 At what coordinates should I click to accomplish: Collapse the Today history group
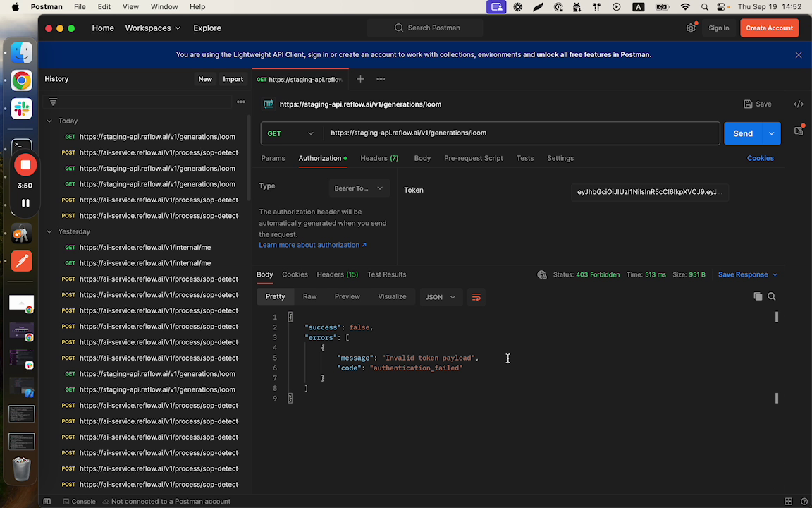point(49,121)
